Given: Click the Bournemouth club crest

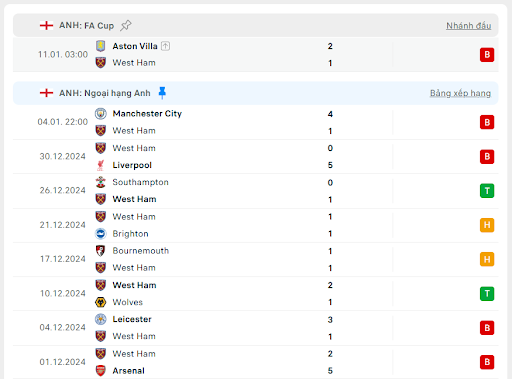Looking at the screenshot, I should 101,251.
